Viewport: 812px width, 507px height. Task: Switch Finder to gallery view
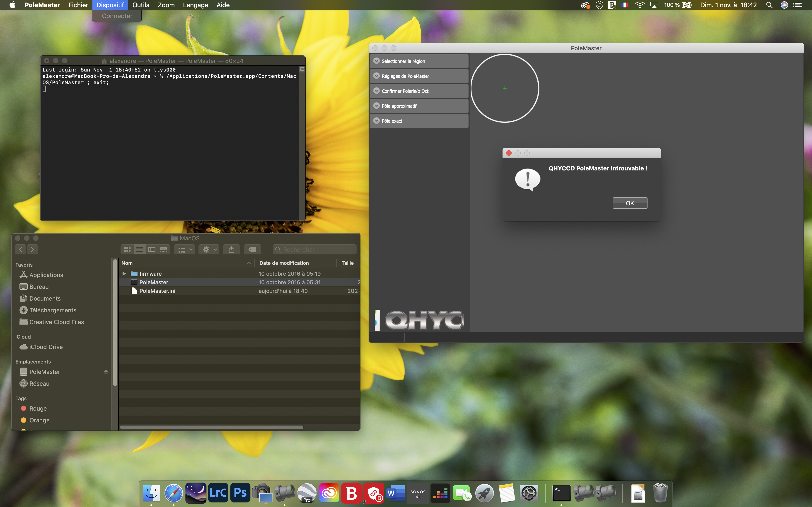tap(164, 249)
